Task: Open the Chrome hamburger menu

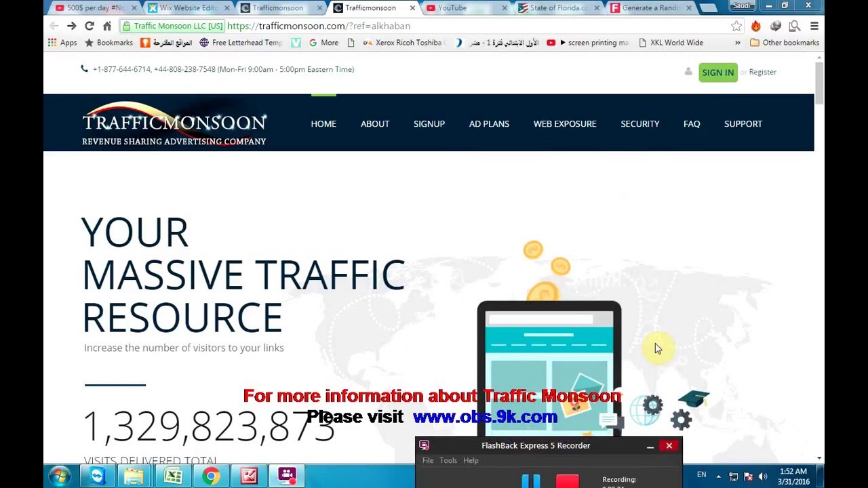Action: [814, 26]
